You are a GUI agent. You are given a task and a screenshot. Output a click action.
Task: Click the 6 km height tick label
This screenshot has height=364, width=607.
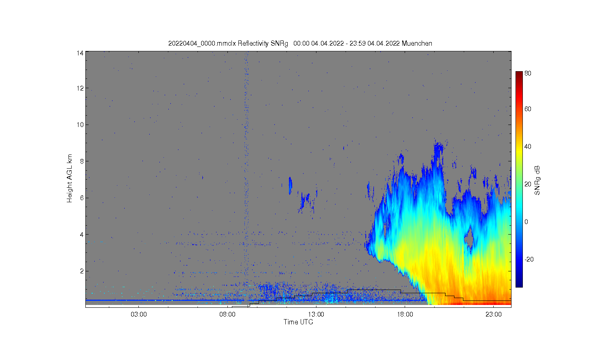(x=82, y=198)
